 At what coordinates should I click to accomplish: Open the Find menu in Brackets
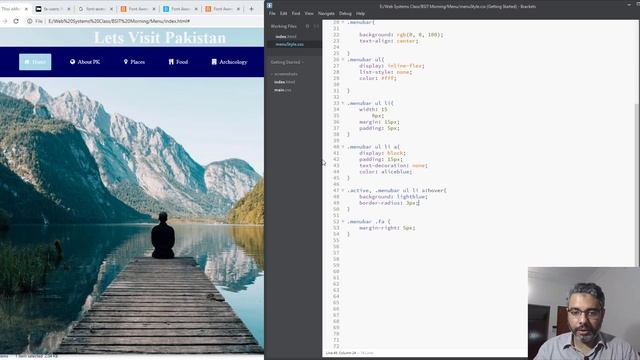click(296, 13)
